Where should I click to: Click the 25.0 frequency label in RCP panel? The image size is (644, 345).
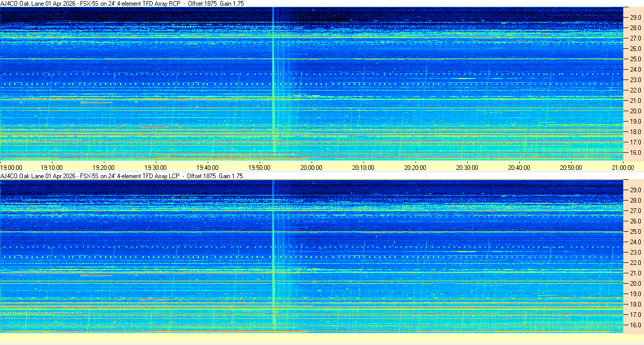[x=635, y=59]
